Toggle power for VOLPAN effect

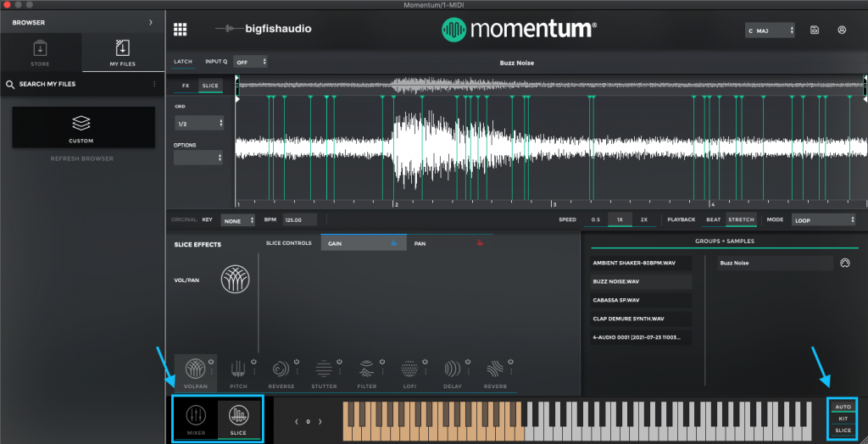211,361
